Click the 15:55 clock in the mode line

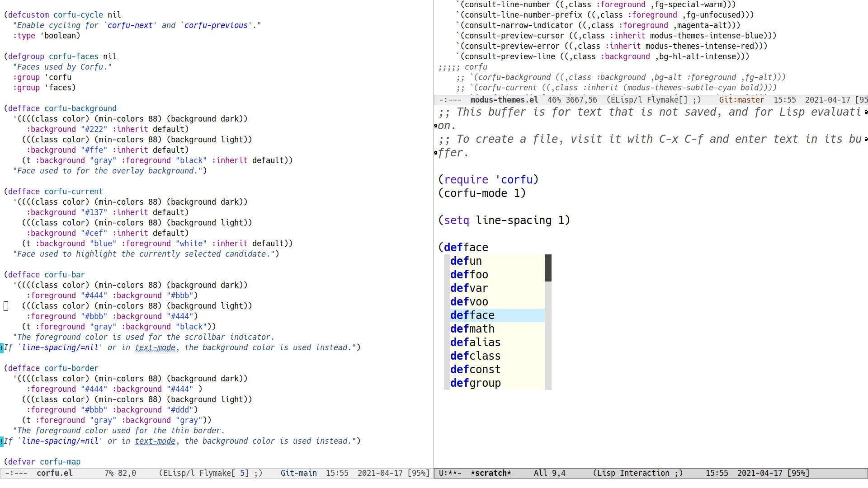(x=337, y=473)
